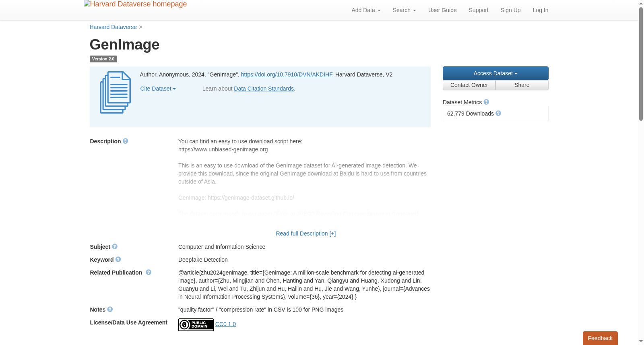The height and width of the screenshot is (345, 644).
Task: Click the Dataset Metrics label
Action: click(462, 102)
